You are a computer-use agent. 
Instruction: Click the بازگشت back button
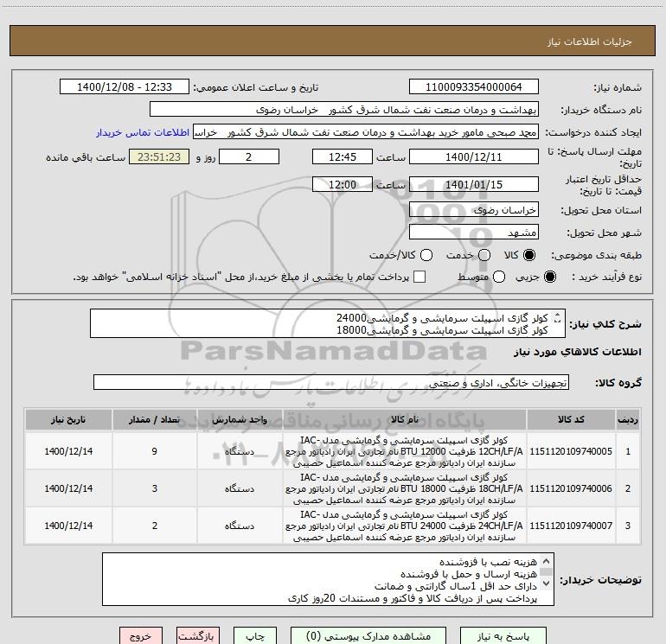tap(198, 636)
